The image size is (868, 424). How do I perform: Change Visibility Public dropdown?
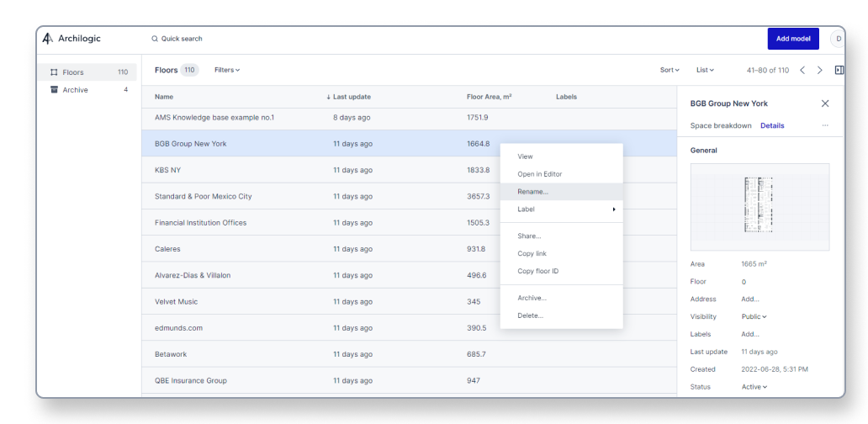754,316
